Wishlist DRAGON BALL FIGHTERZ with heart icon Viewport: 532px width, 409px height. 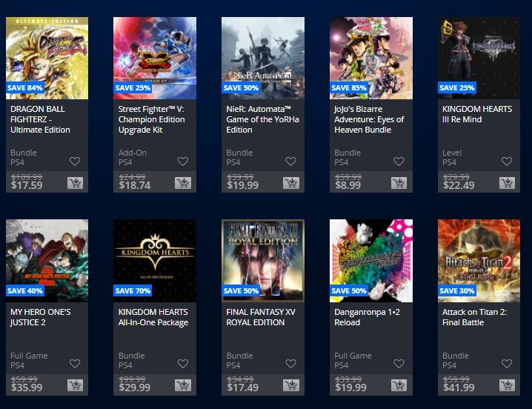click(75, 162)
